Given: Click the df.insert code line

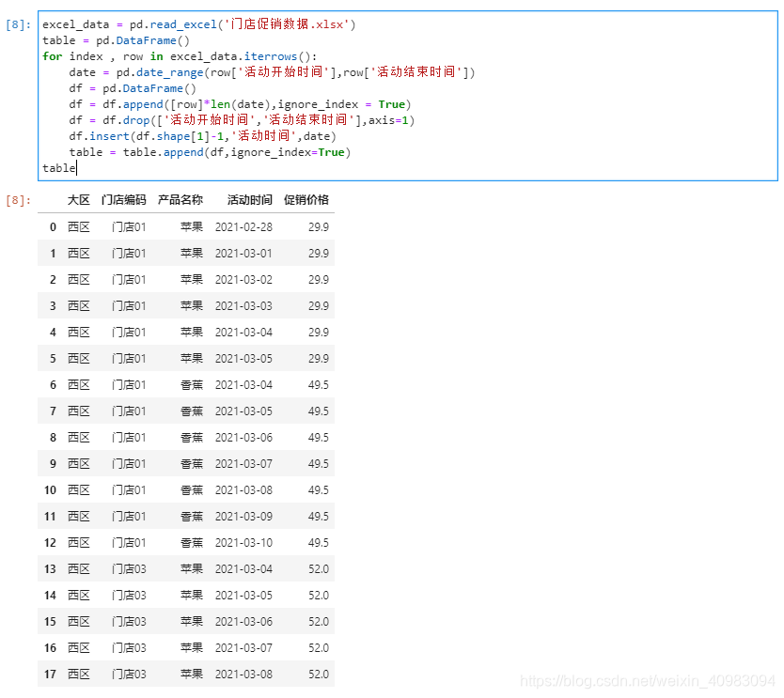Looking at the screenshot, I should [202, 136].
